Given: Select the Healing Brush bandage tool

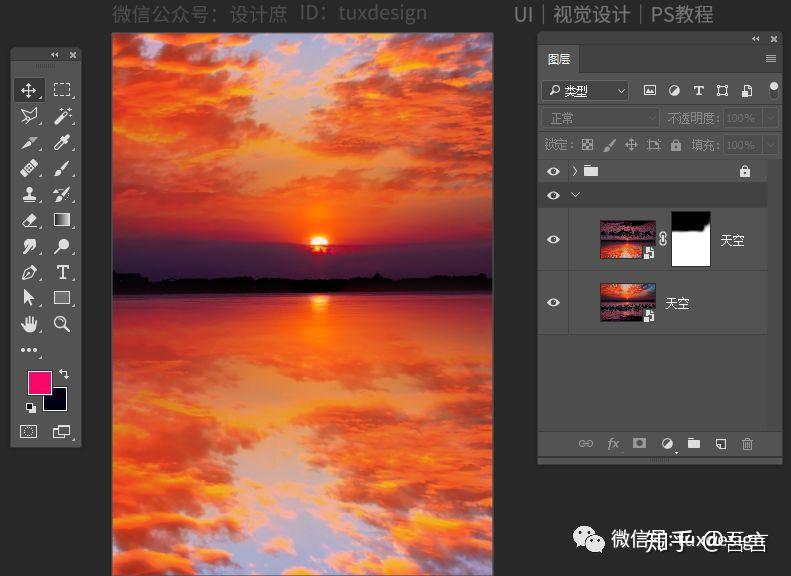Looking at the screenshot, I should coord(29,168).
